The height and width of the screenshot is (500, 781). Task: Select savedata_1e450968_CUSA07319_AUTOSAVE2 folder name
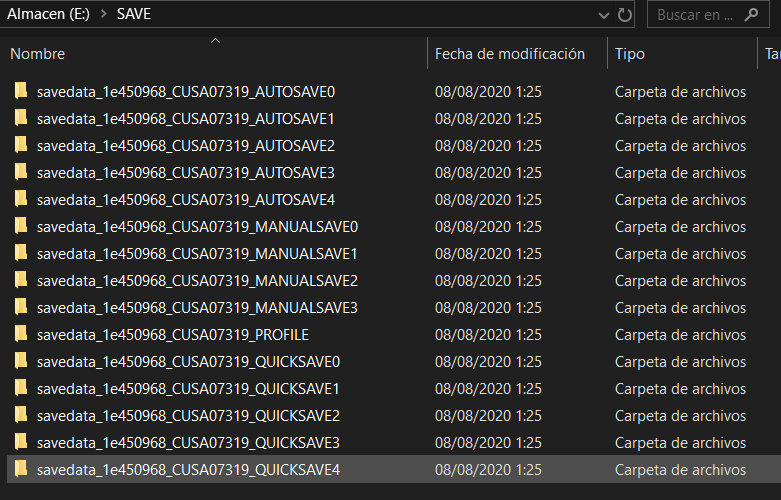pos(186,145)
